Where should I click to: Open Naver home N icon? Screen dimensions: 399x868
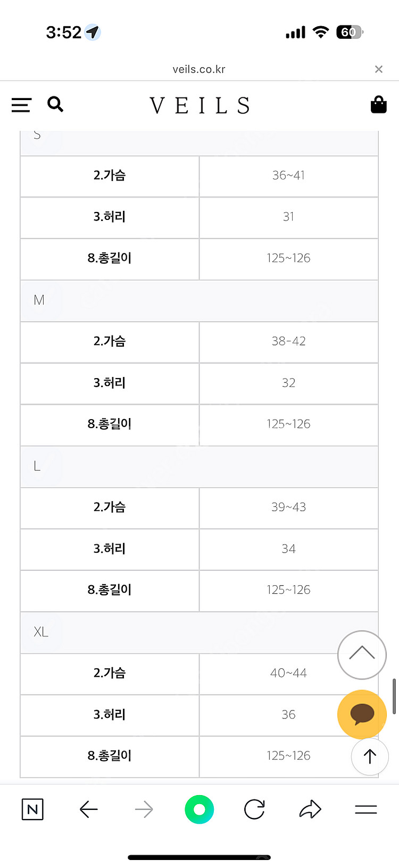(x=32, y=809)
